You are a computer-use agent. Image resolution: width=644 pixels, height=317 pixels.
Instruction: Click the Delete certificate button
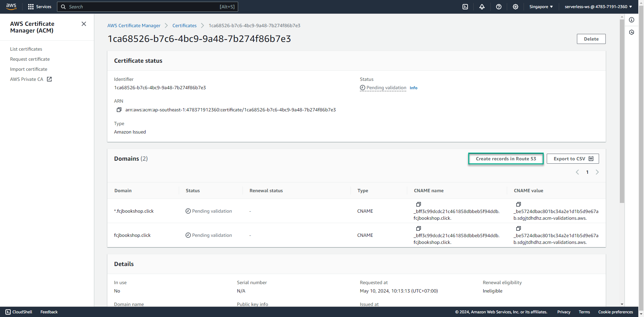click(x=591, y=39)
